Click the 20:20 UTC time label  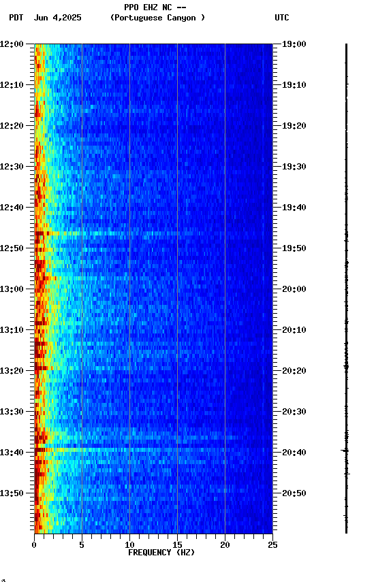pyautogui.click(x=294, y=372)
